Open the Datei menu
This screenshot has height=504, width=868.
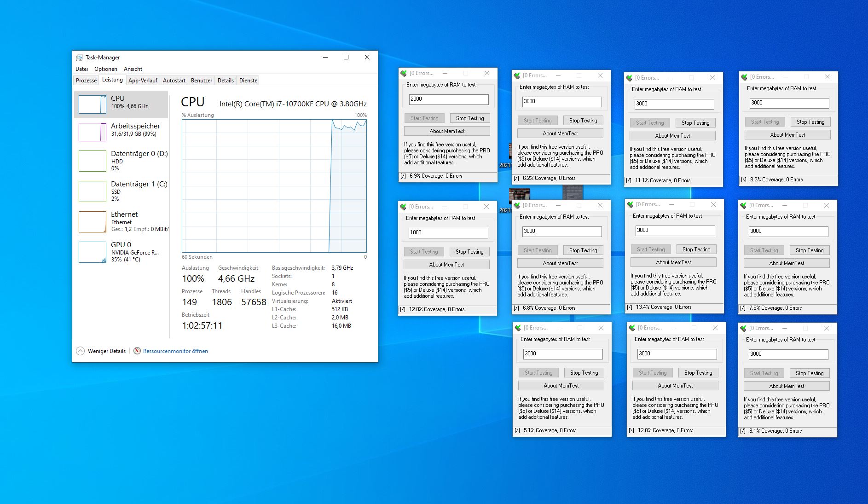pos(81,69)
